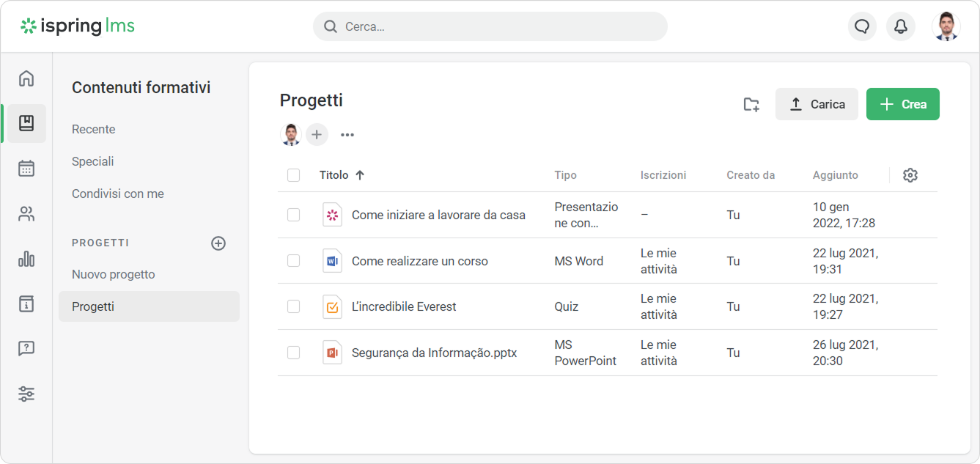Sort by the Titolo column arrow
Viewport: 980px width, 464px height.
[360, 175]
